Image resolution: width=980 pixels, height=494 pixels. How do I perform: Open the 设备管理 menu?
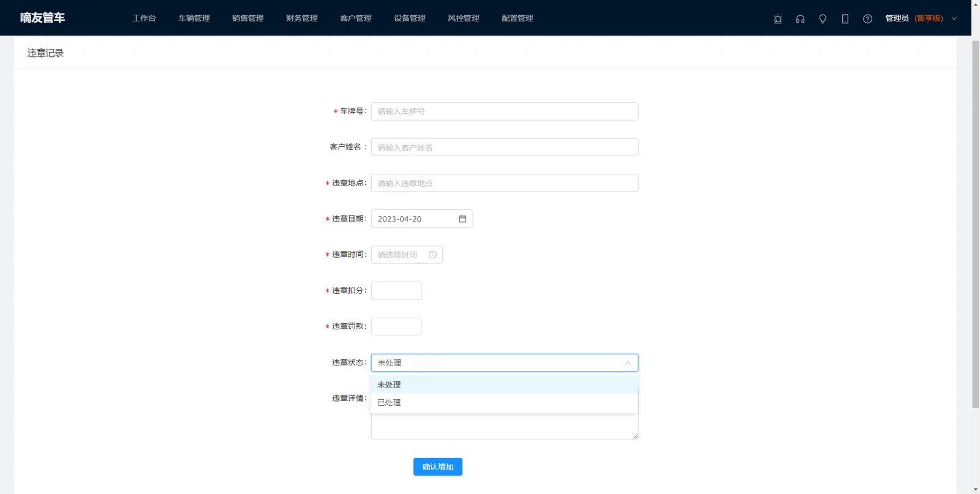click(x=410, y=18)
